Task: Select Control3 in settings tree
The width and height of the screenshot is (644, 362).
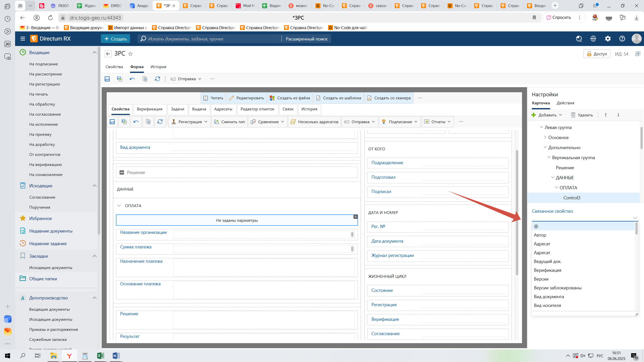Action: pyautogui.click(x=584, y=198)
